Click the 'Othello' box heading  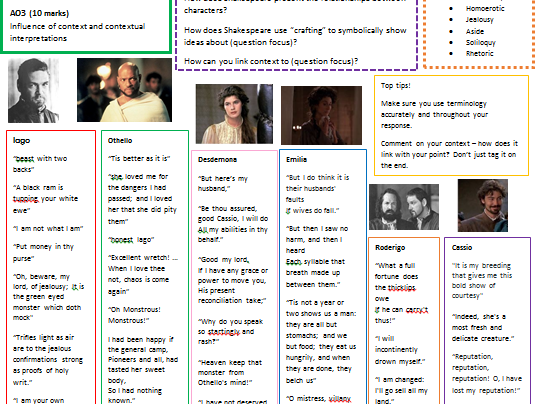120,140
